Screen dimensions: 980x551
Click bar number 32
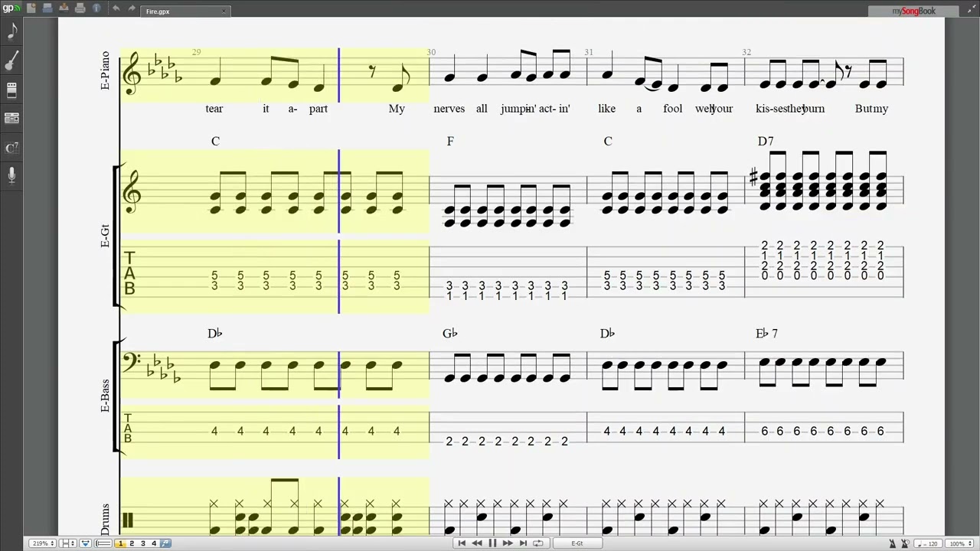746,52
